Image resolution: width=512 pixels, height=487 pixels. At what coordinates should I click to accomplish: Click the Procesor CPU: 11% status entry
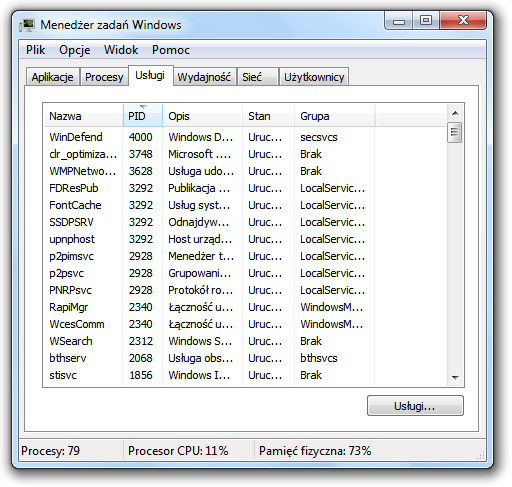click(178, 451)
